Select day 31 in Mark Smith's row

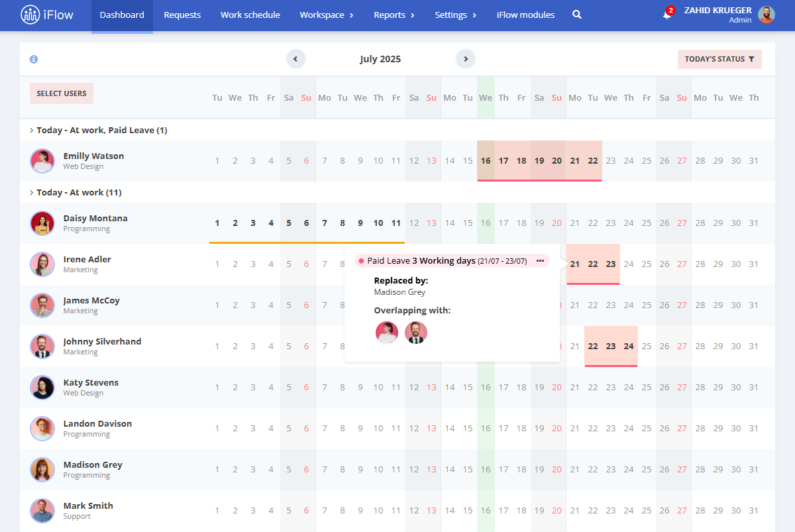(x=754, y=511)
